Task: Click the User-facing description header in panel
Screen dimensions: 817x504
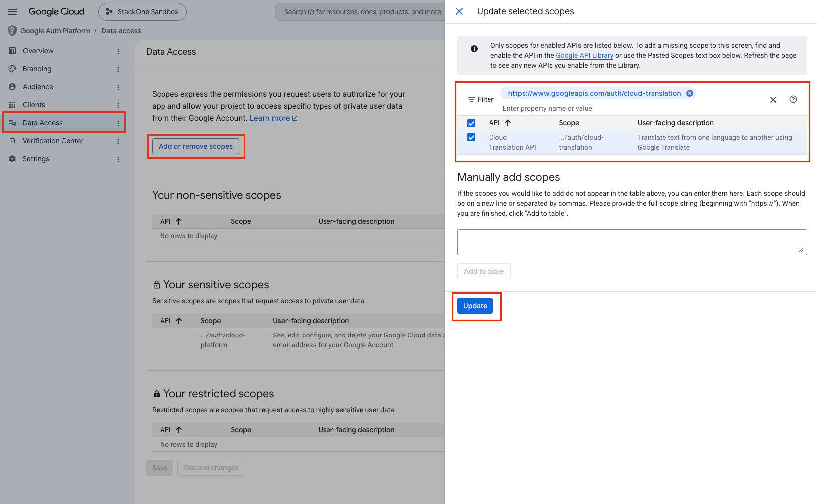Action: (x=675, y=123)
